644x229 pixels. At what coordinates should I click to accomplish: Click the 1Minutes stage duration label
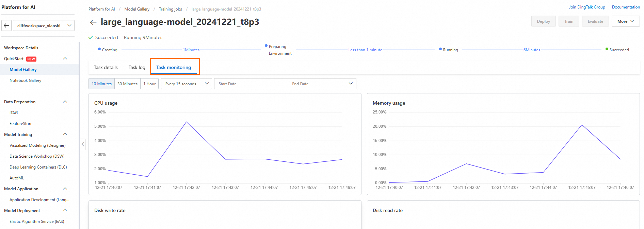point(191,50)
